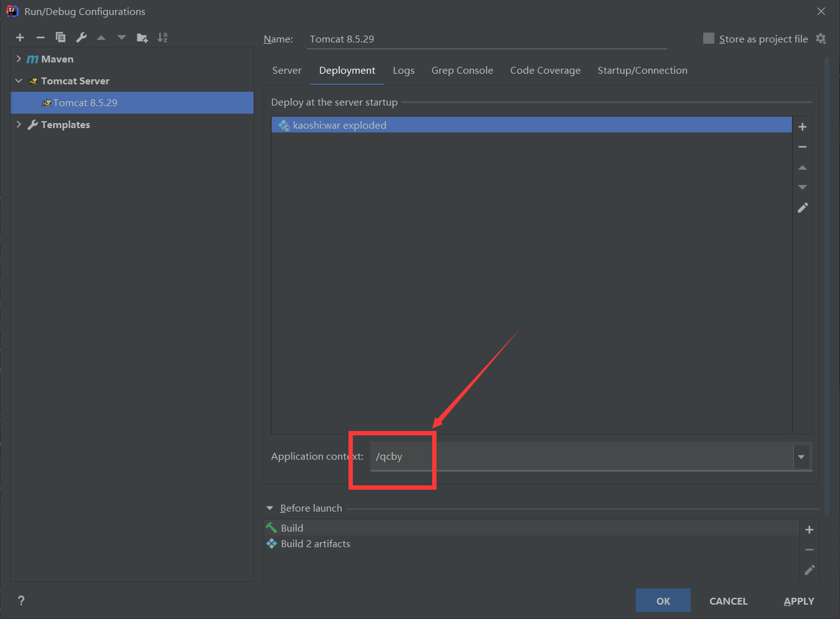This screenshot has width=840, height=619.
Task: Switch to Code Coverage tab
Action: [545, 71]
